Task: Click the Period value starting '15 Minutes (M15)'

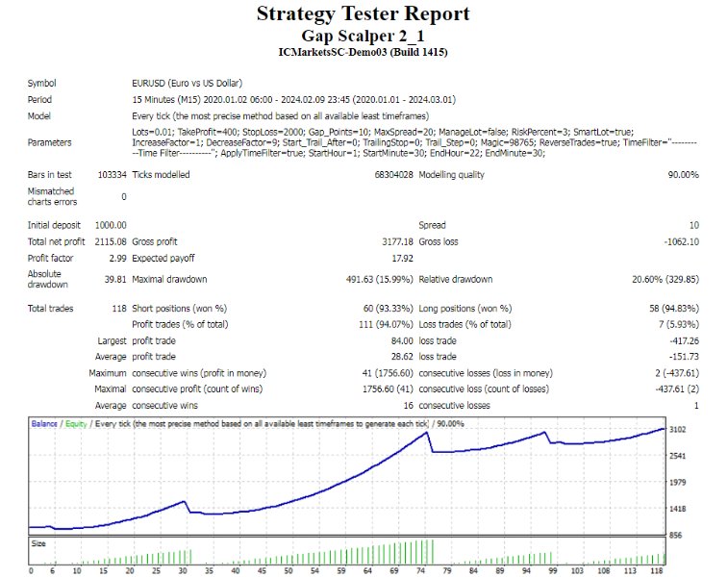Action: coord(294,100)
